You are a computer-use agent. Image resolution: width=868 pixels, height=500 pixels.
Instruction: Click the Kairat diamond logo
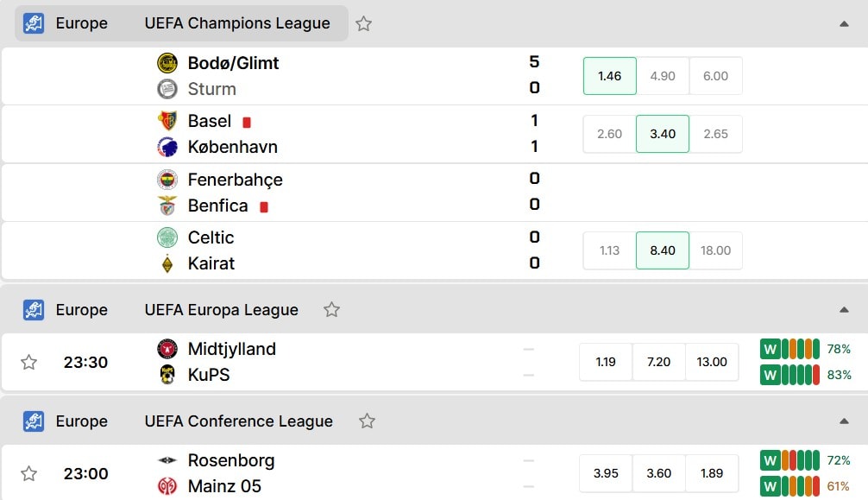(167, 264)
